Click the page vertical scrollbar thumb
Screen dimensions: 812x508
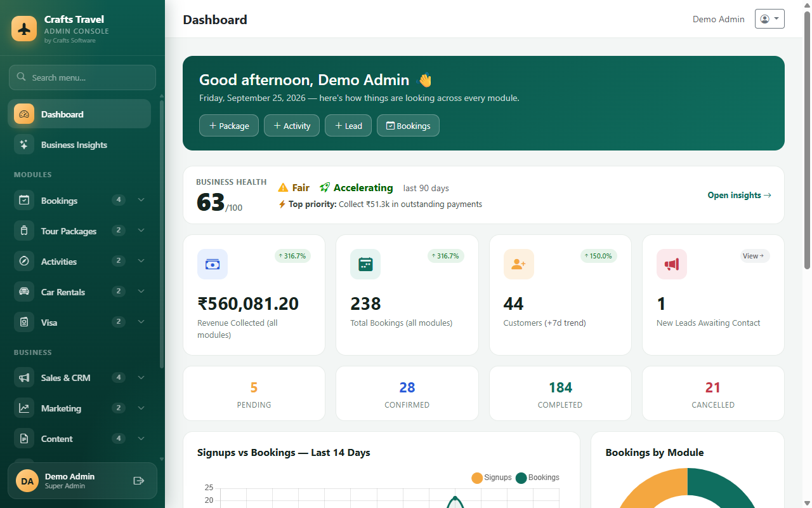(x=808, y=140)
